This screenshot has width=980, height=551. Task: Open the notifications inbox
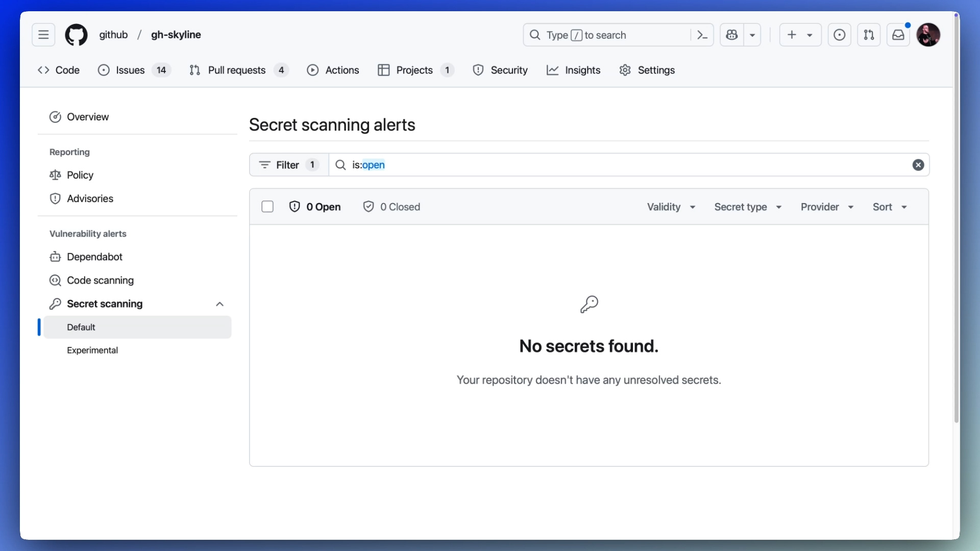(x=899, y=35)
